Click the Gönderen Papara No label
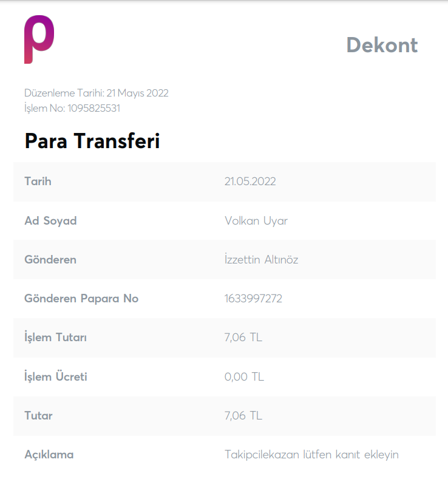448x479 pixels. pos(81,299)
